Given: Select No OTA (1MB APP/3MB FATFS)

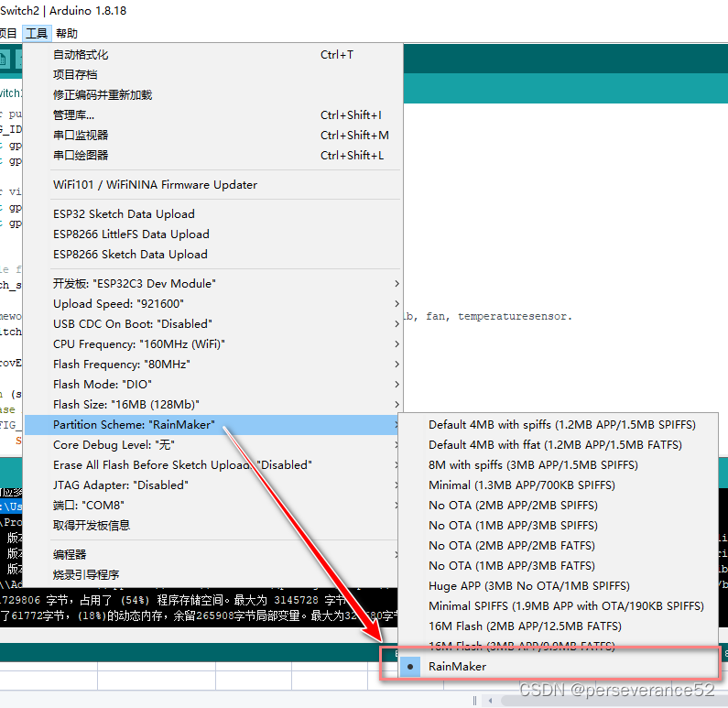Looking at the screenshot, I should 558,566.
